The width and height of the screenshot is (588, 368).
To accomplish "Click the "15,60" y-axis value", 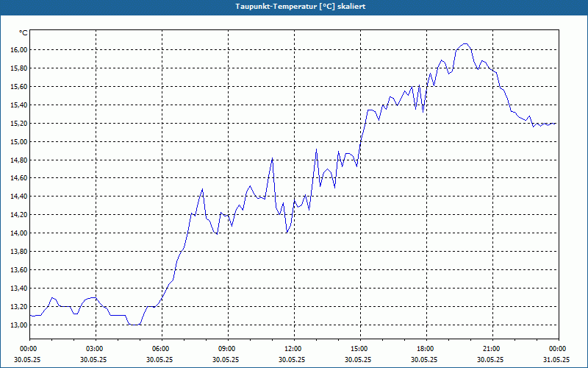I will [x=18, y=87].
